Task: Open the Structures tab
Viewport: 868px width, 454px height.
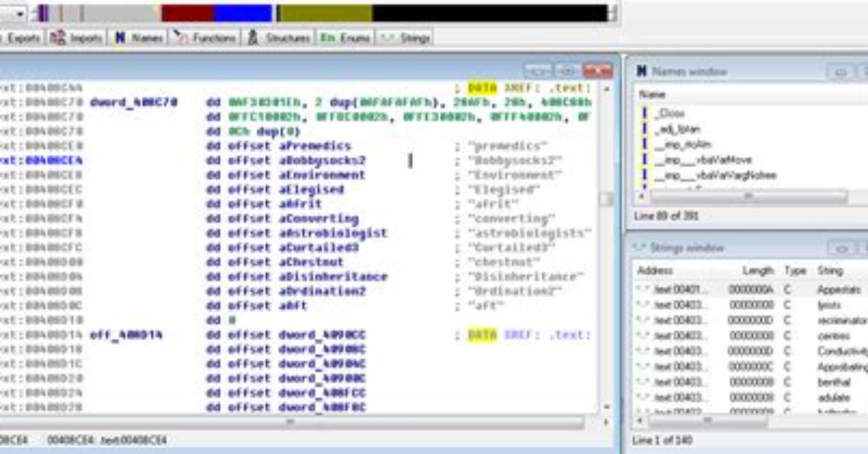Action: [279, 38]
